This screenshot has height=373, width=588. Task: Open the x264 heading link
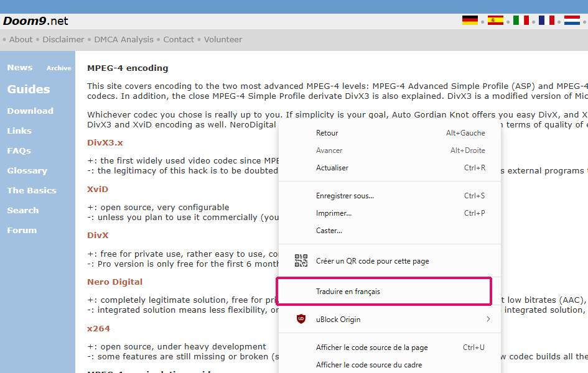point(99,328)
